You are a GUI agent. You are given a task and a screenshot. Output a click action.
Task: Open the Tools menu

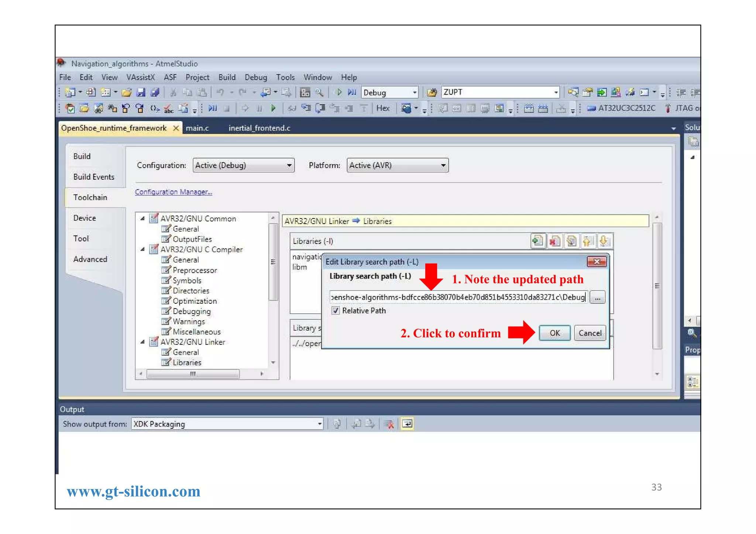pyautogui.click(x=285, y=77)
